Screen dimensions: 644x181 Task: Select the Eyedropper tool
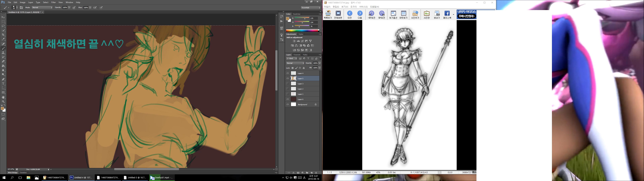3,39
